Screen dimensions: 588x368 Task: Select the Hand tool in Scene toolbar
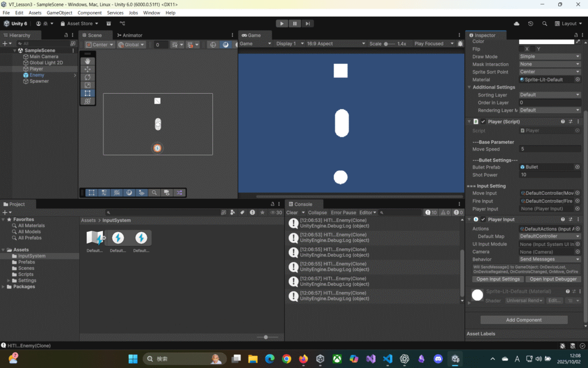[87, 61]
